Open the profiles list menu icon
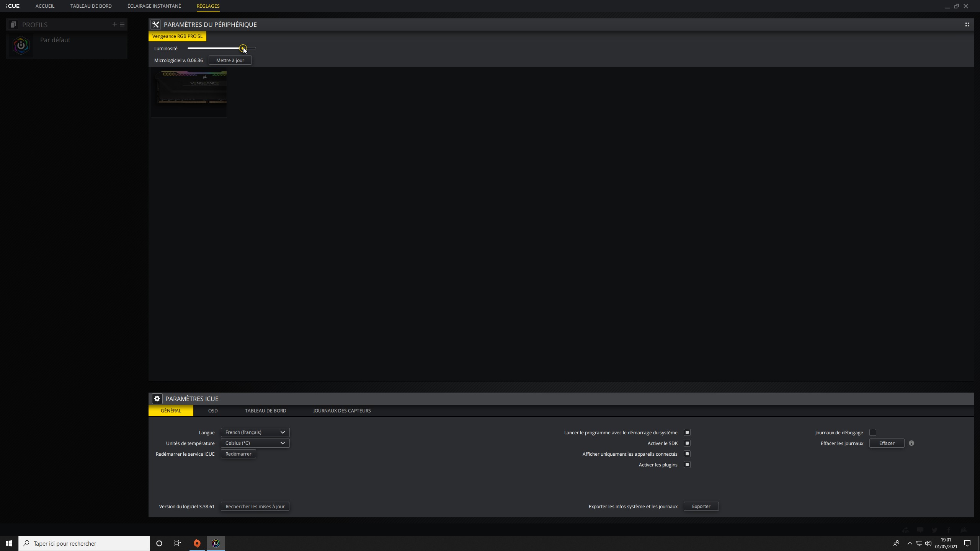This screenshot has height=551, width=980. coord(122,24)
